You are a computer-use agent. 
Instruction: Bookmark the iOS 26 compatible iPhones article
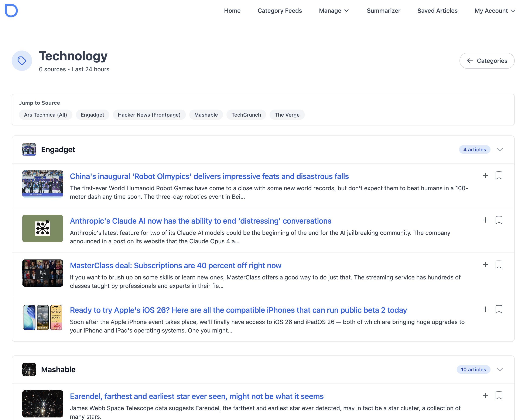pyautogui.click(x=499, y=309)
